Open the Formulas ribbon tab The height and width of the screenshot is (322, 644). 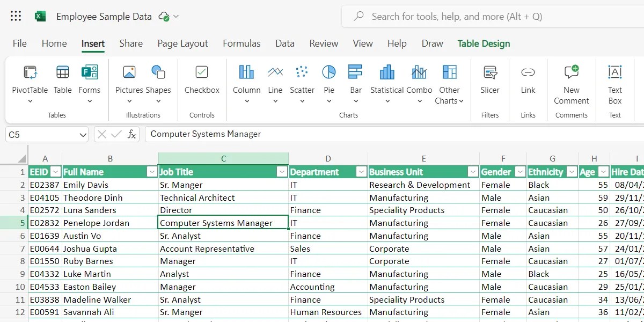point(241,43)
